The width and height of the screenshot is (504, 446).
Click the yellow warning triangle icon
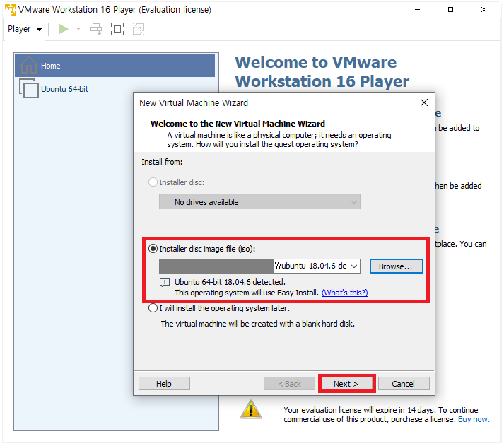(251, 409)
